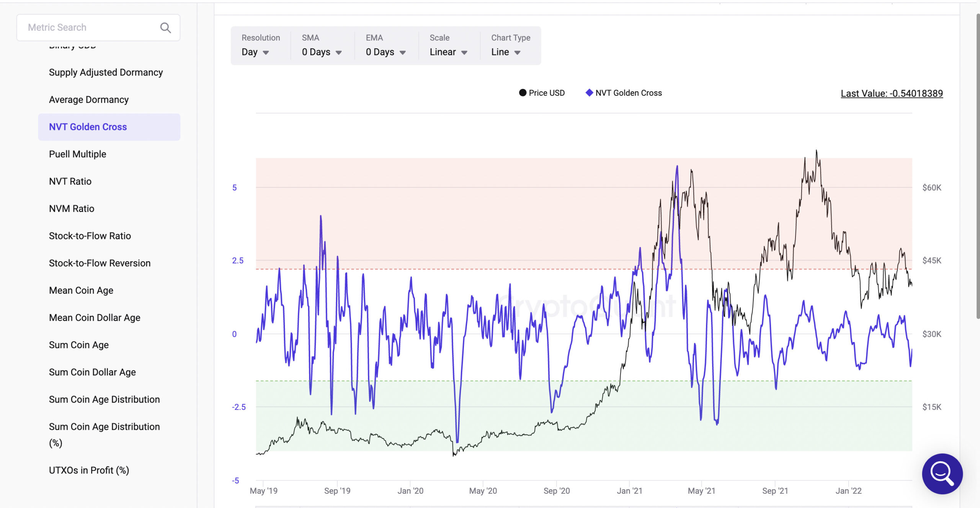Viewport: 980px width, 508px height.
Task: Open Stock-to-Flow Reversion metric
Action: point(100,263)
